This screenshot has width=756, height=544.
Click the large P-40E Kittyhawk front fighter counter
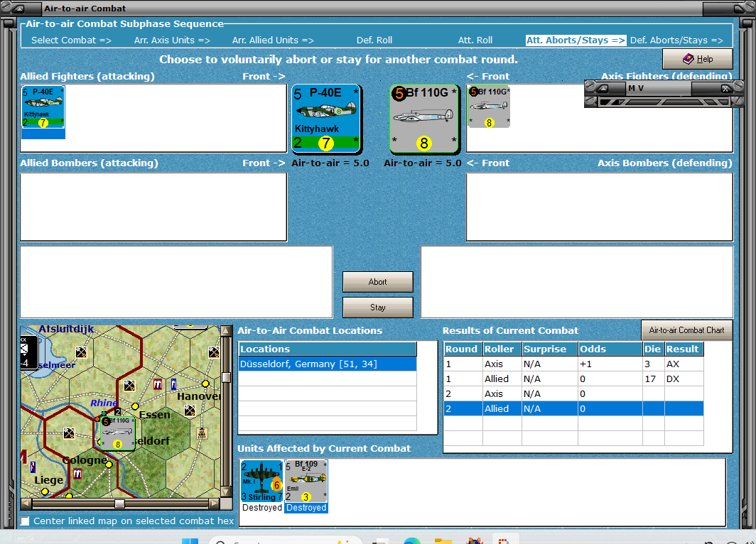click(x=326, y=119)
